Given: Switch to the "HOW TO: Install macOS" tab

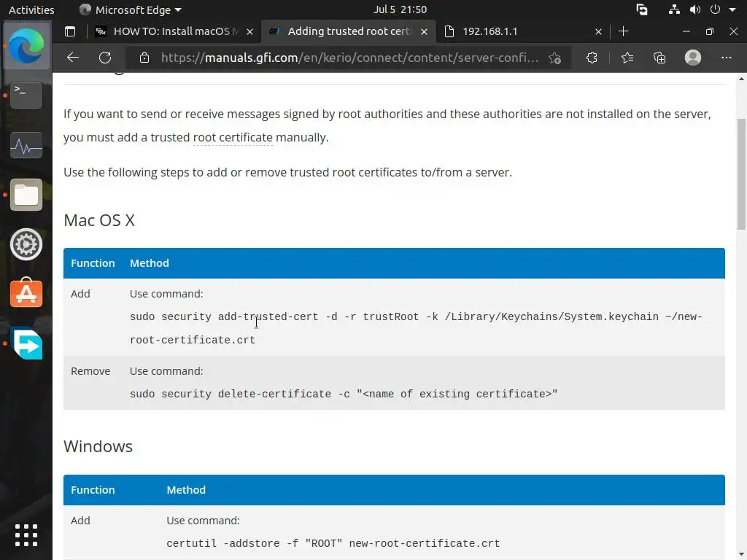Looking at the screenshot, I should pyautogui.click(x=175, y=31).
